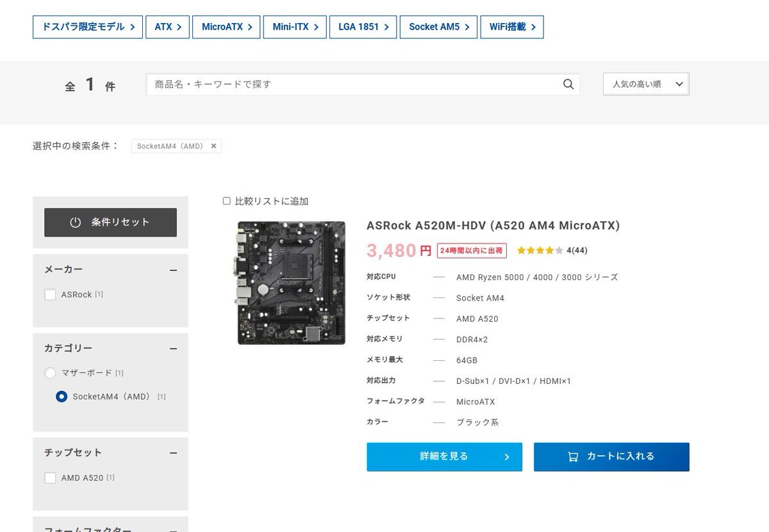Screen dimensions: 769x532
Task: Enable the ASRock manufacturer checkbox
Action: click(x=50, y=295)
